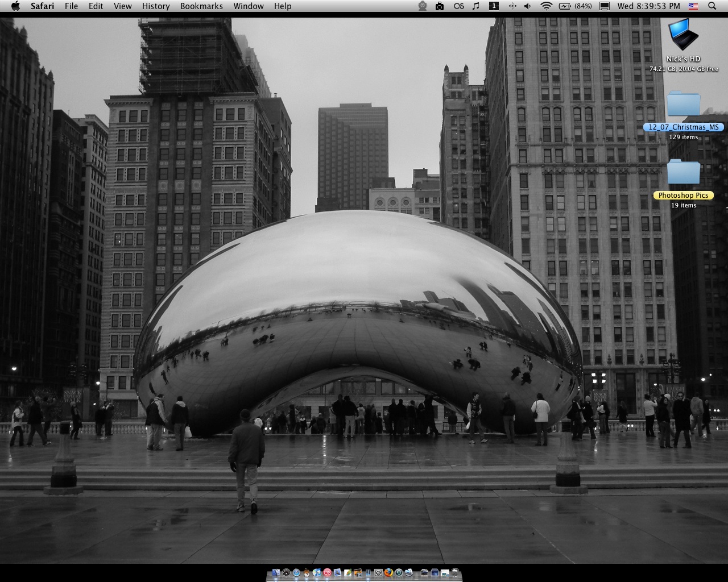This screenshot has height=582, width=728.
Task: Open the Spaces menu bar icon numbered 1
Action: pyautogui.click(x=494, y=6)
